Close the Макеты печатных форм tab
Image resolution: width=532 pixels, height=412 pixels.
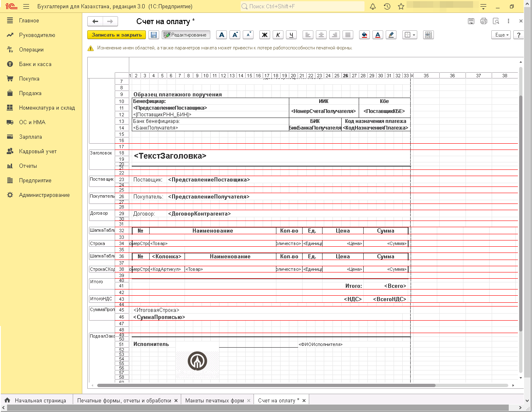coord(249,400)
